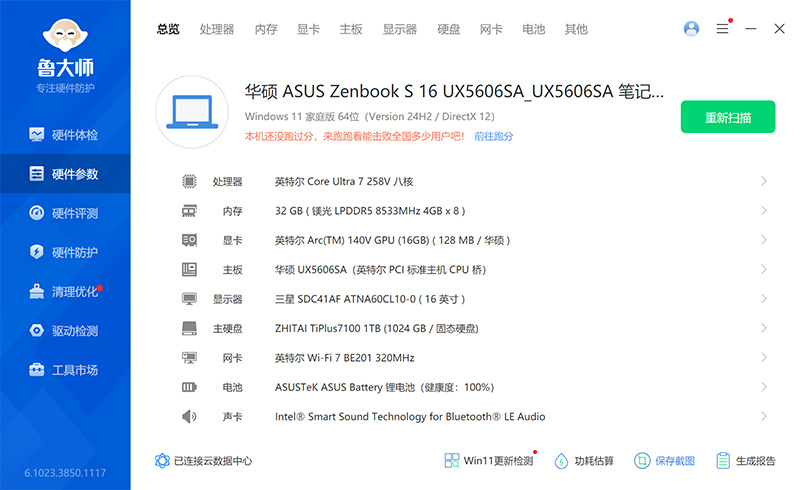Expand the 主板 UX5606SA row chevron
Screen dimensions: 800x490
pos(764,269)
